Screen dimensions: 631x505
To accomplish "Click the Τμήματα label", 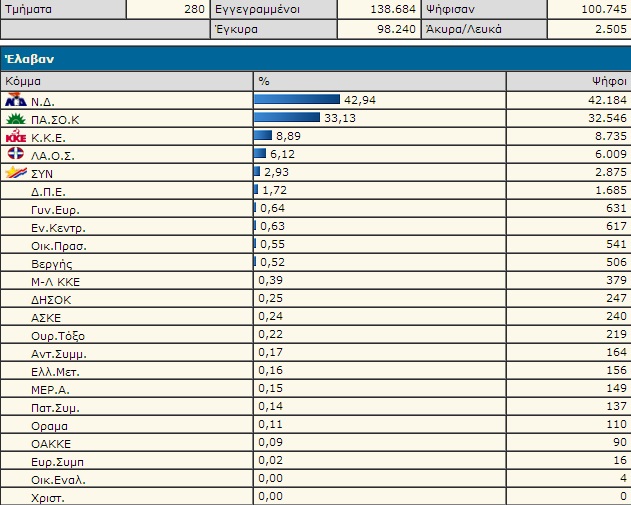I will (x=29, y=10).
